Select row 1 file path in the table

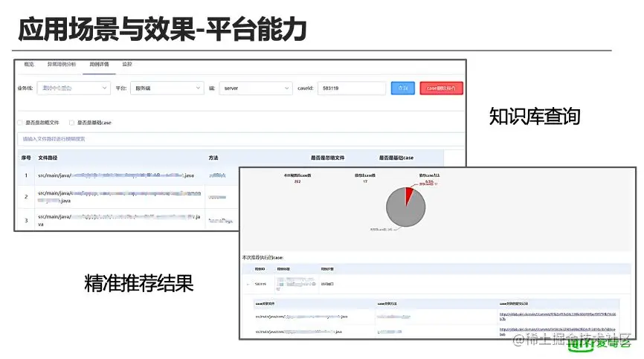click(x=116, y=175)
